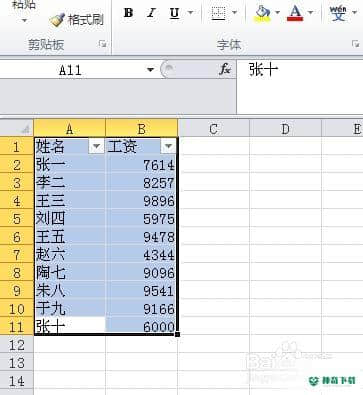Select salary cell 9541
The image size is (363, 395).
[142, 291]
